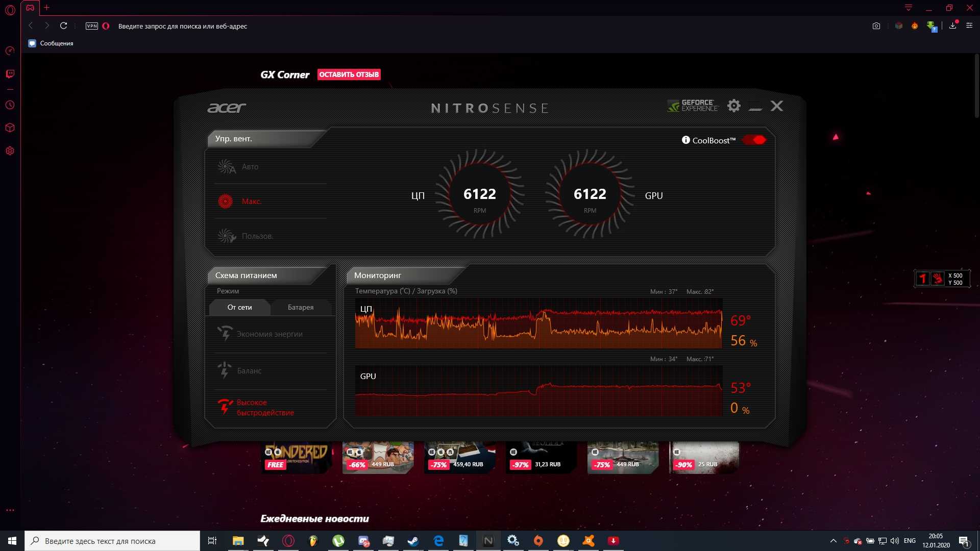Image resolution: width=980 pixels, height=551 pixels.
Task: Open Microsoft Edge from taskbar
Action: click(x=438, y=541)
